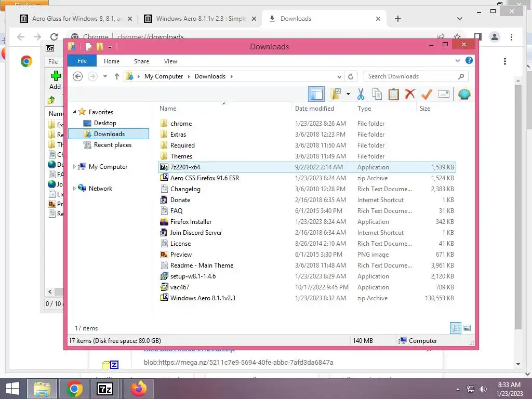Select the vac467 application file
Image resolution: width=532 pixels, height=399 pixels.
coord(307,287)
